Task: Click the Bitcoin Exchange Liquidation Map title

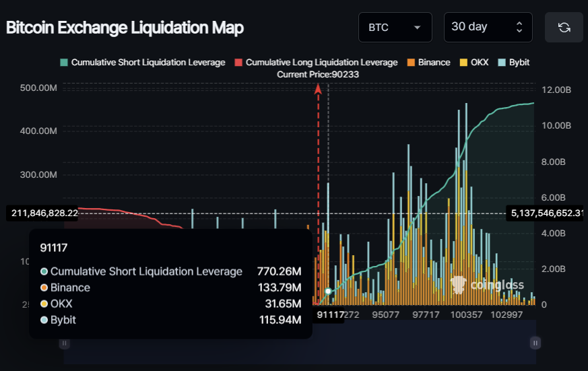Action: coord(125,28)
